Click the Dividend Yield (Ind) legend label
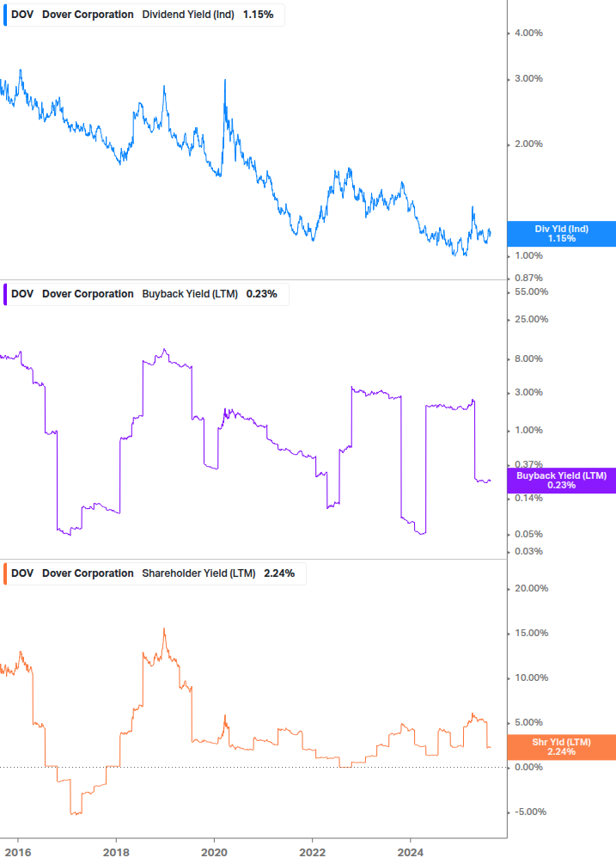The width and height of the screenshot is (616, 864). pyautogui.click(x=187, y=15)
